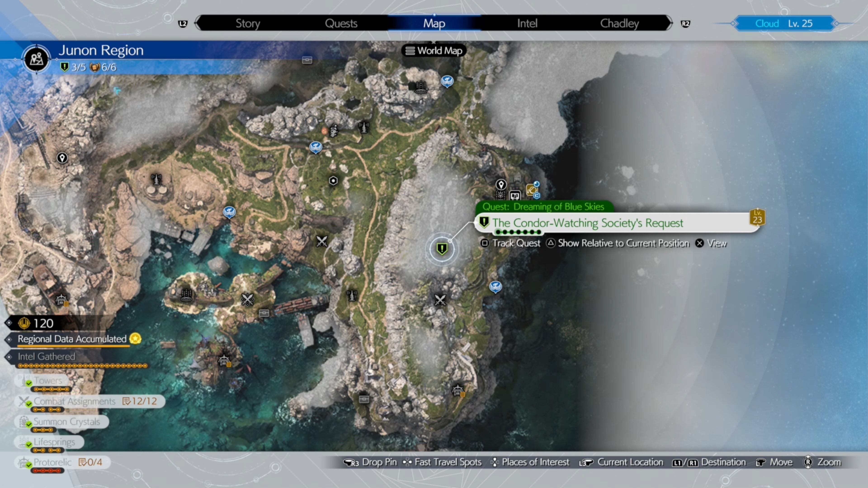The height and width of the screenshot is (488, 868).
Task: Select the green quest marker on the map
Action: coord(442,249)
